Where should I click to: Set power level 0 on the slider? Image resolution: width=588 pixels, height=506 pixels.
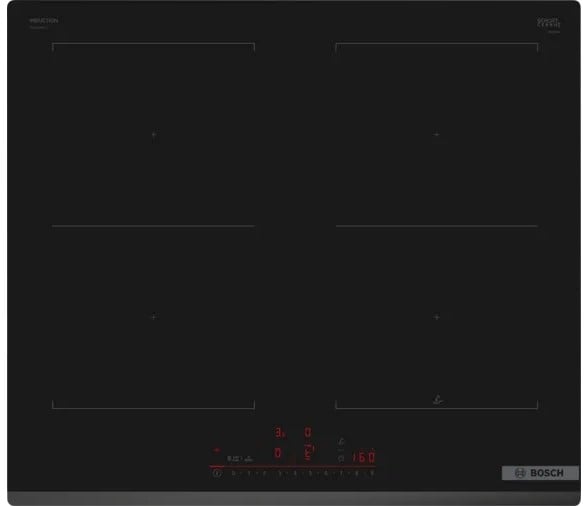(x=233, y=474)
